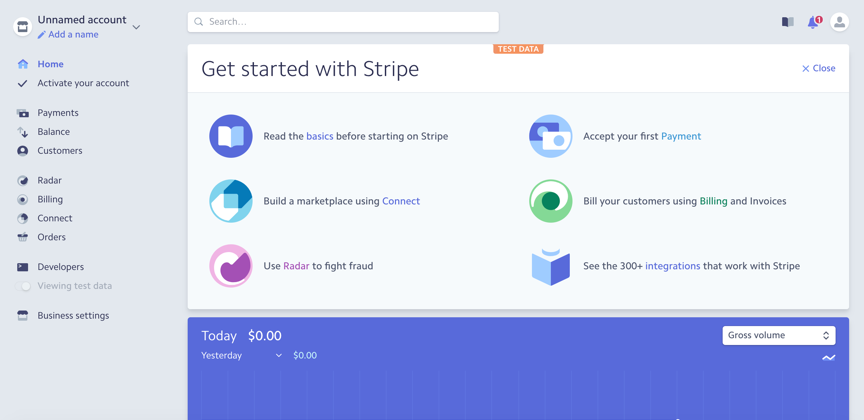Click the Activate your account checkmark icon
This screenshot has height=420, width=864.
[x=23, y=83]
